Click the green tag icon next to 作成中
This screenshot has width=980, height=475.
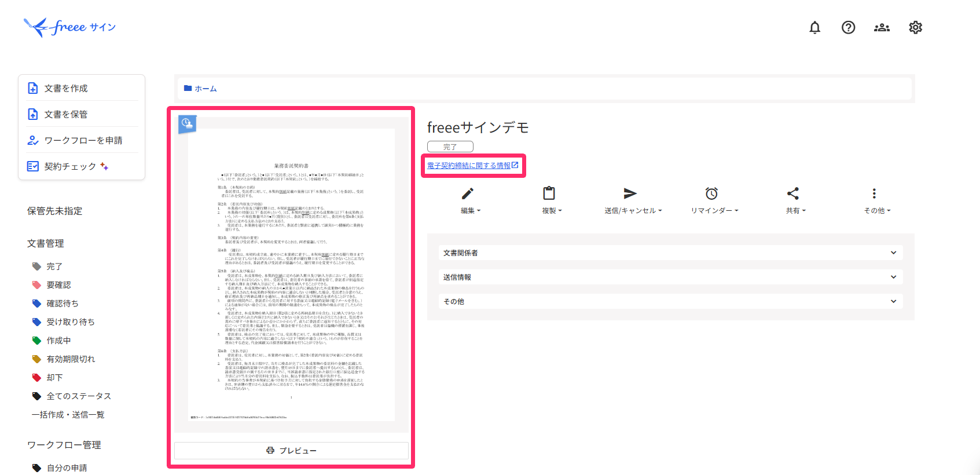pos(36,341)
